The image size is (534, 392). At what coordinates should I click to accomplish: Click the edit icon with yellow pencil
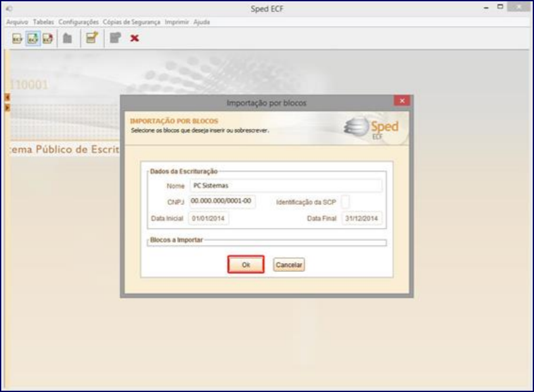92,37
